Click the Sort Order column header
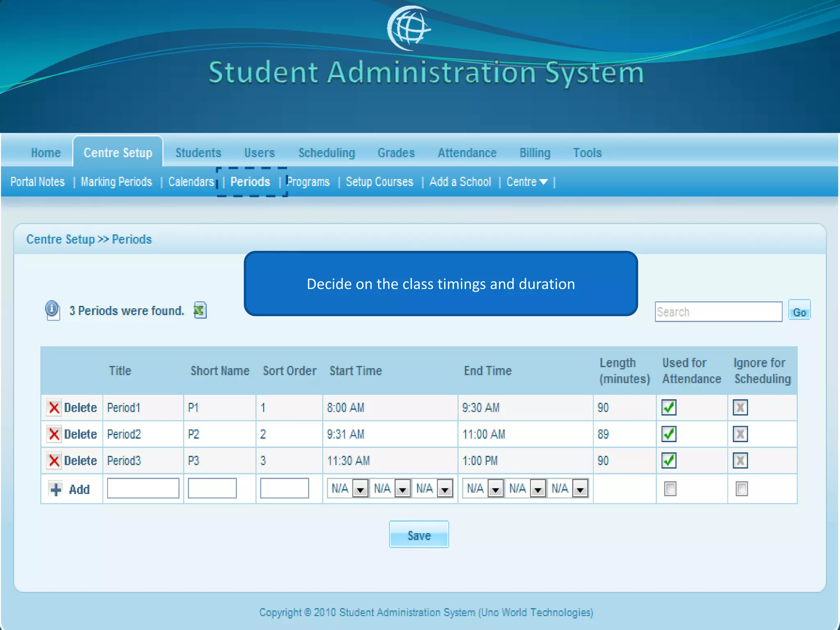This screenshot has width=840, height=630. (290, 371)
